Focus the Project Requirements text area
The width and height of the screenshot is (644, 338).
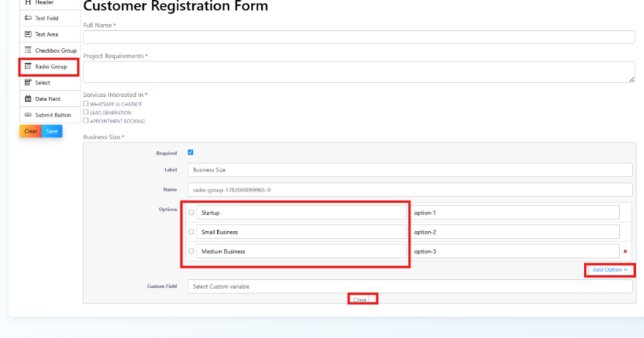[x=359, y=72]
